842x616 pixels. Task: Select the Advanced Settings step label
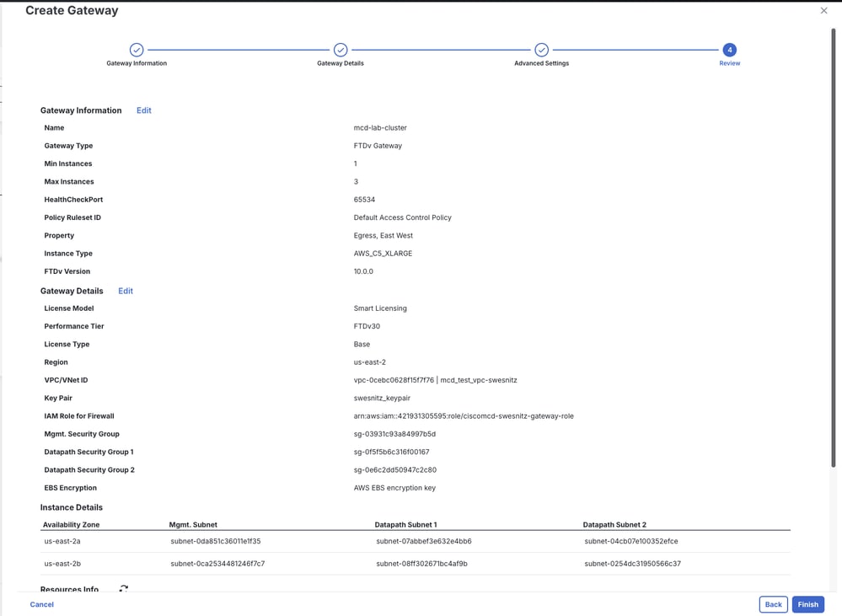pyautogui.click(x=541, y=63)
